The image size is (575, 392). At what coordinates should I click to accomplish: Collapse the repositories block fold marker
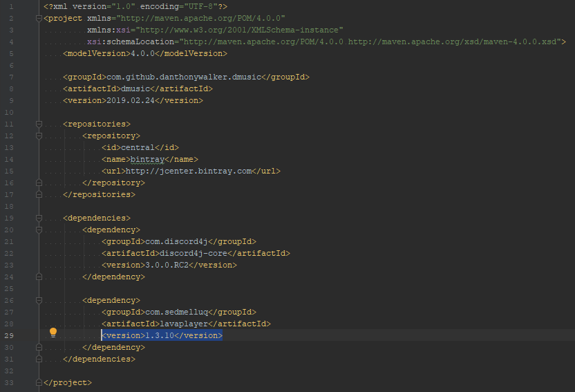pyautogui.click(x=39, y=124)
